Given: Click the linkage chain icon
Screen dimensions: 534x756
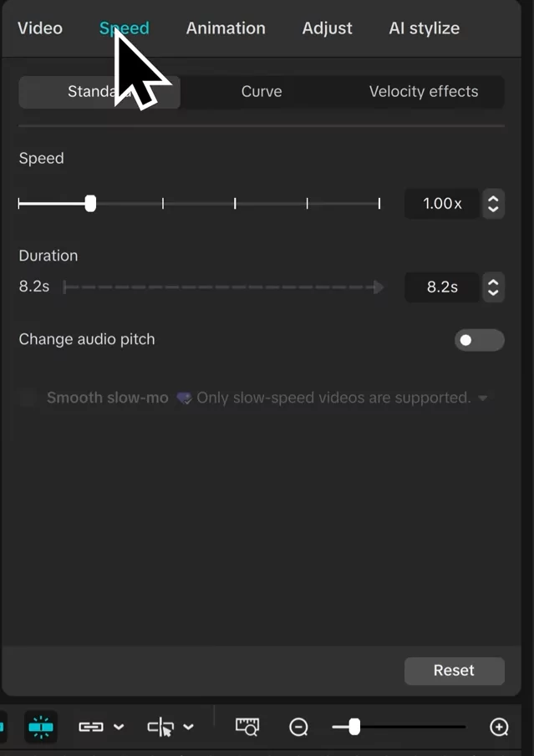Looking at the screenshot, I should pos(91,727).
